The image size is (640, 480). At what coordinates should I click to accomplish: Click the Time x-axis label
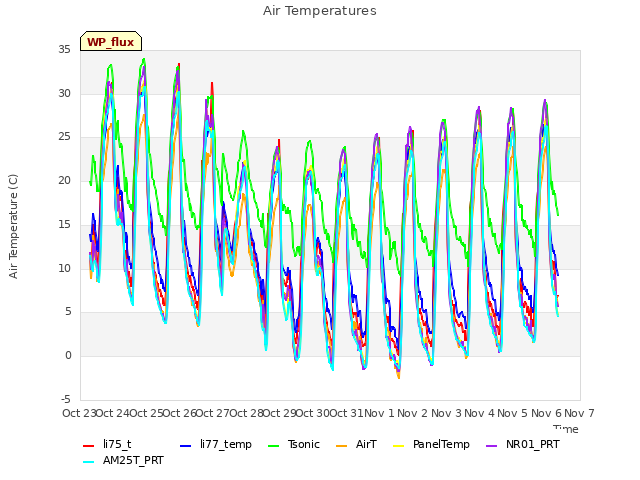[x=566, y=429]
